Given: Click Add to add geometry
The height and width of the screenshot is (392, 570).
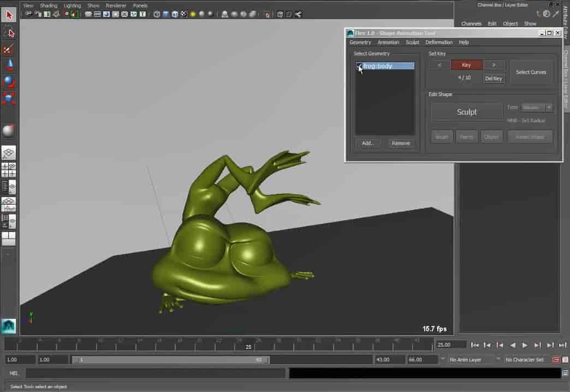Looking at the screenshot, I should (x=367, y=143).
